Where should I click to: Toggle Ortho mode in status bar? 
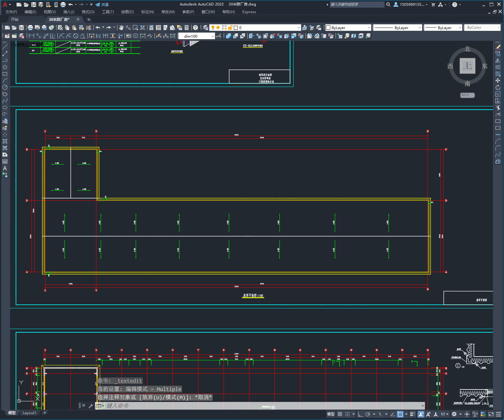click(361, 414)
